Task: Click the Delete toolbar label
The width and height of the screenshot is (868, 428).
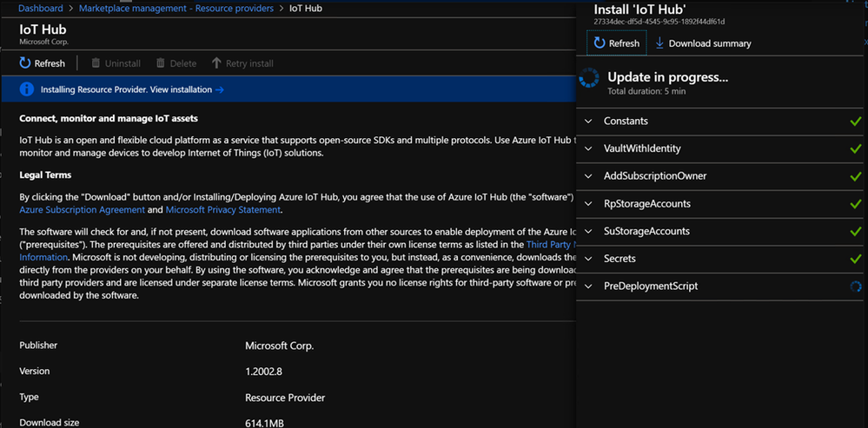Action: 183,63
